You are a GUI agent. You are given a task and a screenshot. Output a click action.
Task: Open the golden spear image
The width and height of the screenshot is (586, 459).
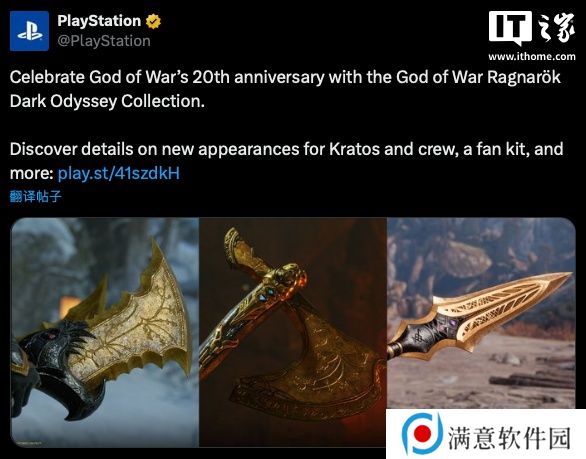click(x=481, y=313)
